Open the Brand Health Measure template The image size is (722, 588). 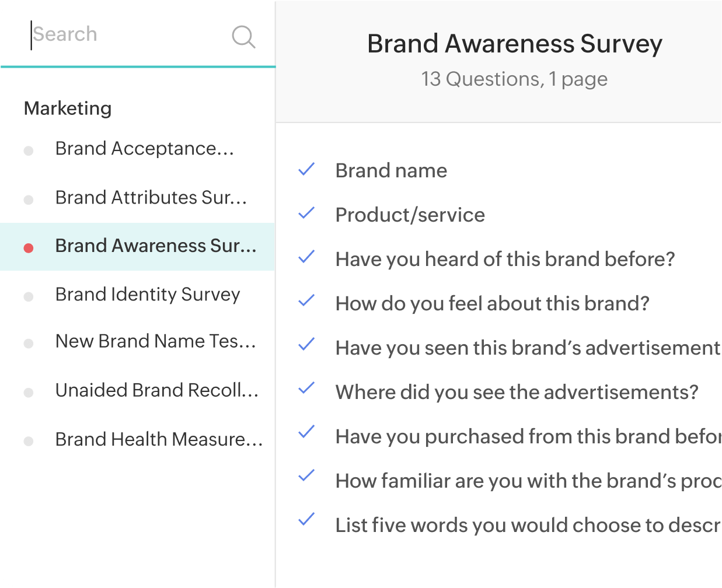tap(159, 439)
